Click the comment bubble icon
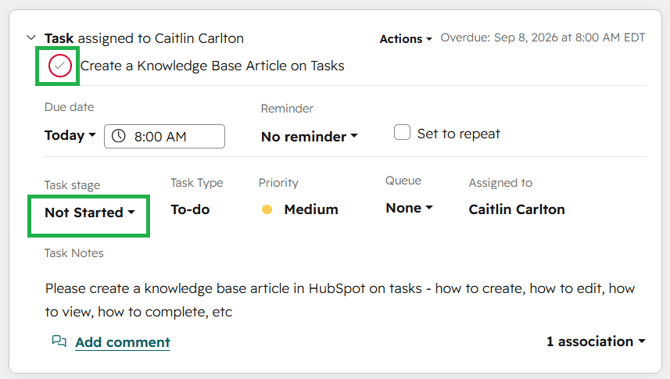Viewport: 670px width, 379px height. [59, 341]
